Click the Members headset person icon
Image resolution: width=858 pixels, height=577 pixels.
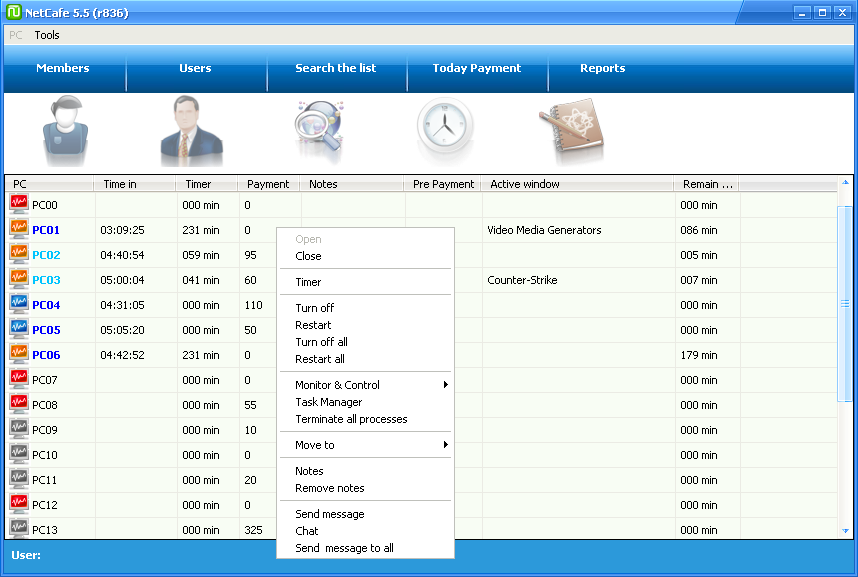(x=65, y=131)
